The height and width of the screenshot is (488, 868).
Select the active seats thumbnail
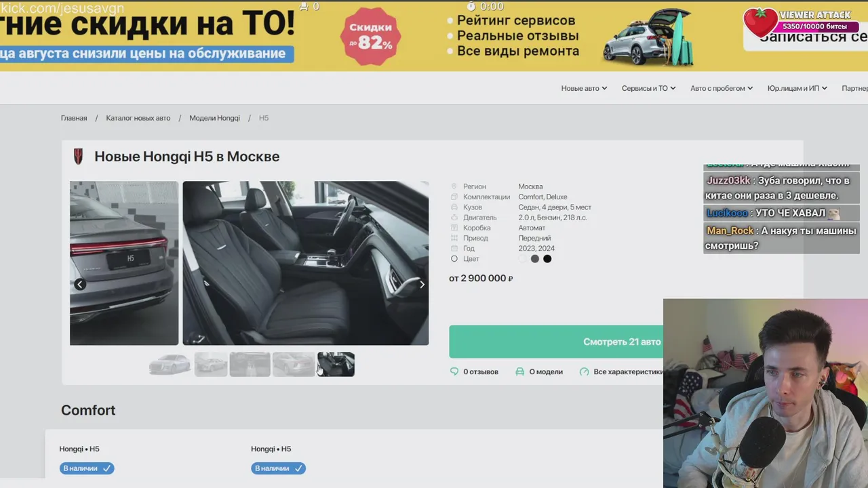click(336, 364)
